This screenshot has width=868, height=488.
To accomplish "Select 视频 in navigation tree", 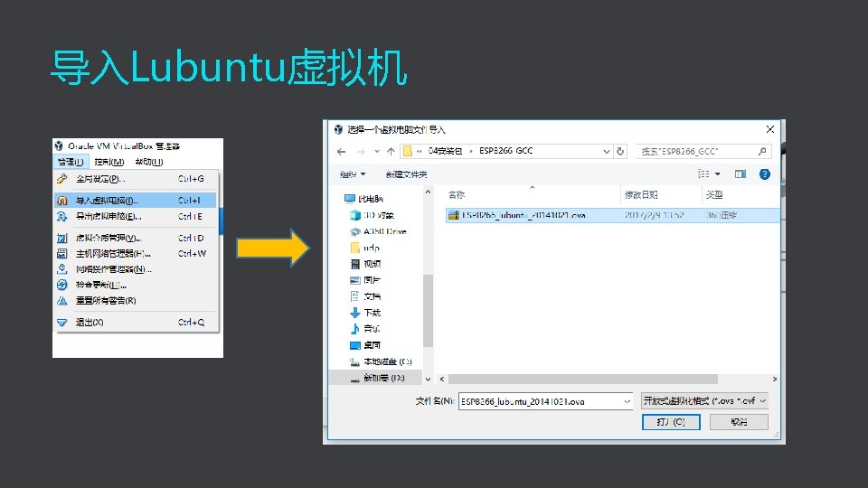I will coord(366,264).
